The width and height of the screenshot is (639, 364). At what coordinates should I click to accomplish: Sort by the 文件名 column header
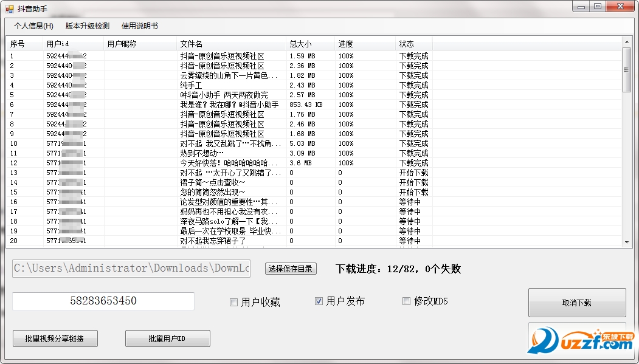pyautogui.click(x=231, y=44)
